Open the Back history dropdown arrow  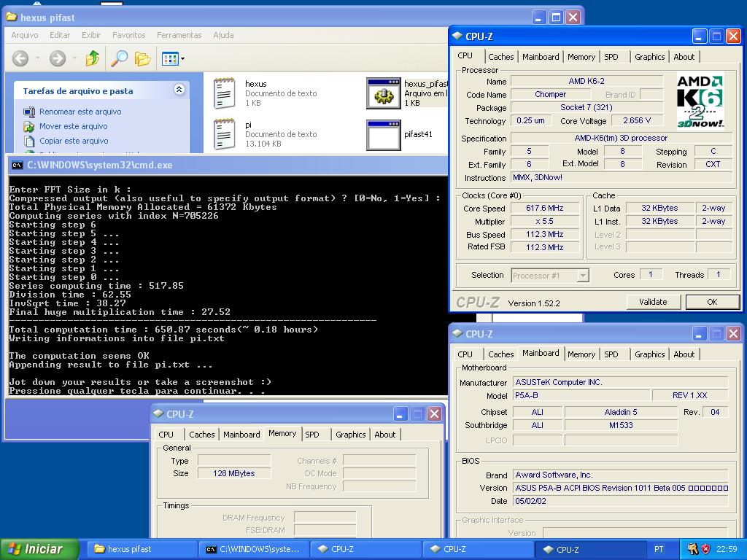[x=38, y=58]
